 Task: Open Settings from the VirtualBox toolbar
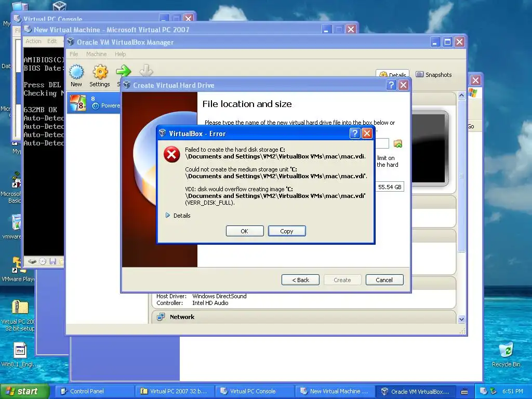coord(100,76)
